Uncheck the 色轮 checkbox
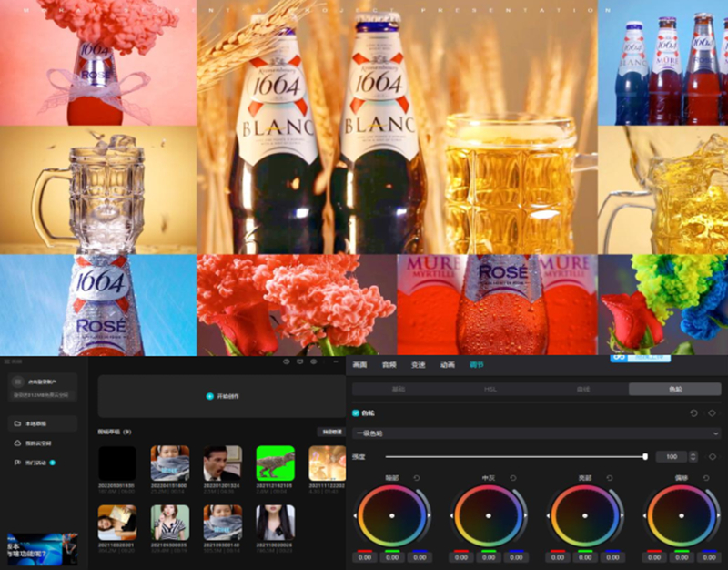 point(356,413)
